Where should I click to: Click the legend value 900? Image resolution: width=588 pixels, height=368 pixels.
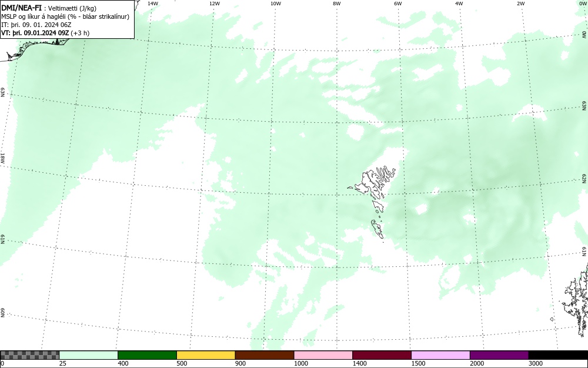[x=240, y=363]
